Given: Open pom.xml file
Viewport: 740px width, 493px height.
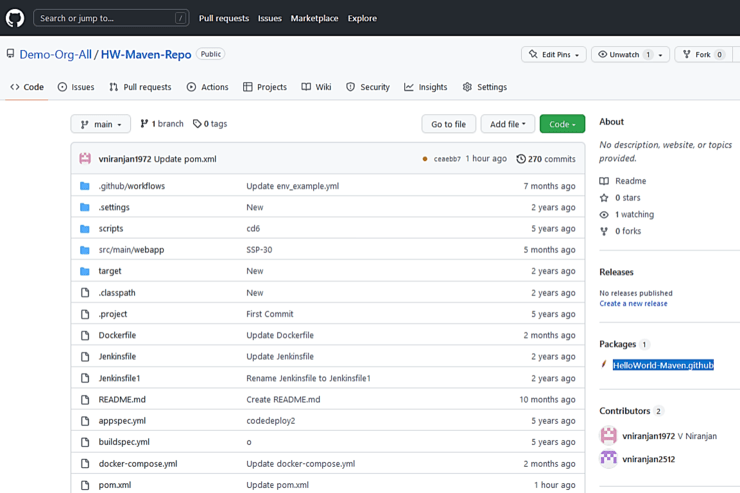Looking at the screenshot, I should click(115, 485).
